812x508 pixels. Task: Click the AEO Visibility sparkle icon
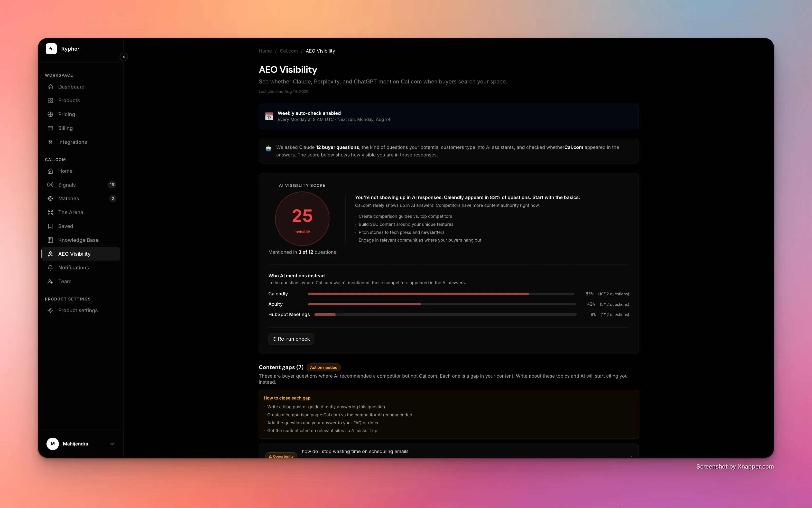(50, 254)
